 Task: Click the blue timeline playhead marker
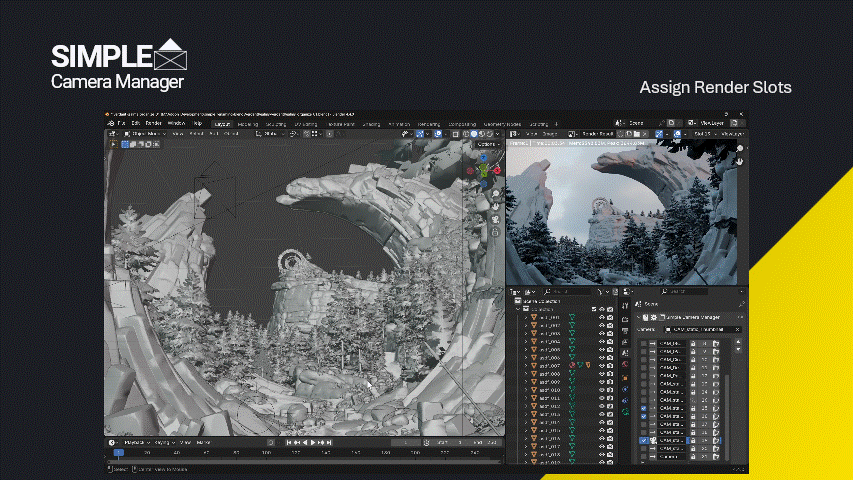click(118, 453)
